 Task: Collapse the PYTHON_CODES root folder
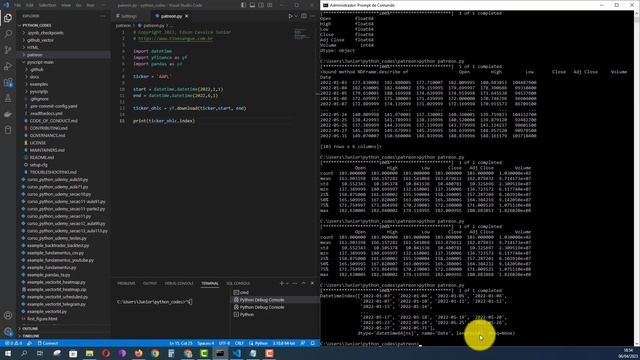[37, 25]
